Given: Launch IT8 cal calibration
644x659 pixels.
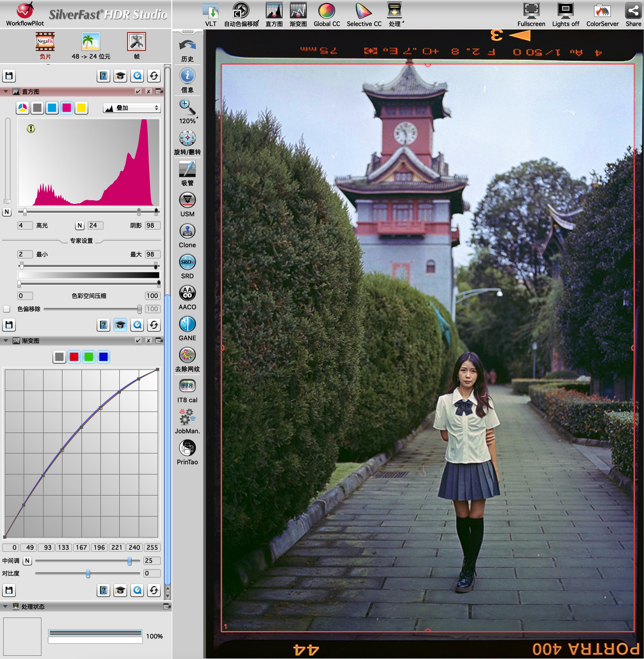Looking at the screenshot, I should 187,386.
